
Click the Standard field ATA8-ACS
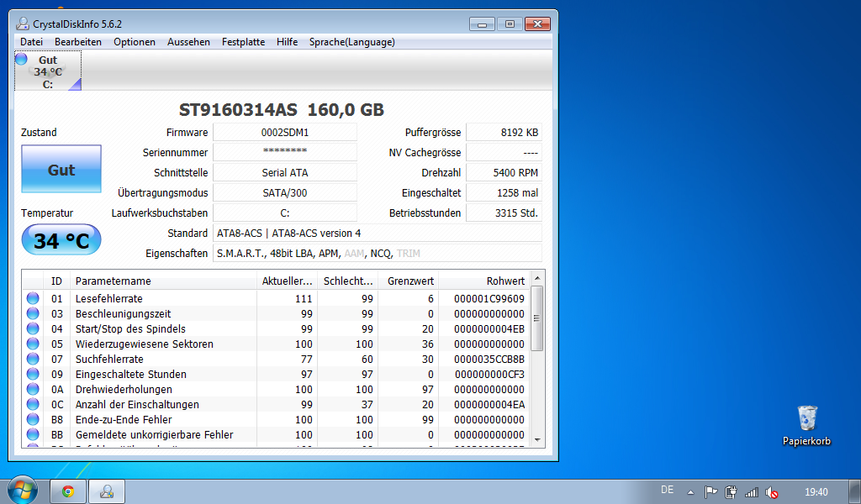tap(378, 233)
